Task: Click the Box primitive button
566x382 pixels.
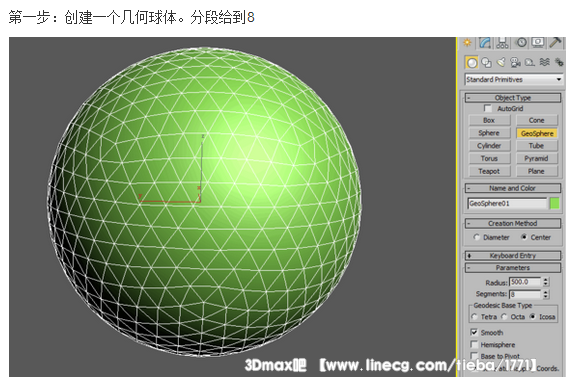Action: click(x=489, y=120)
